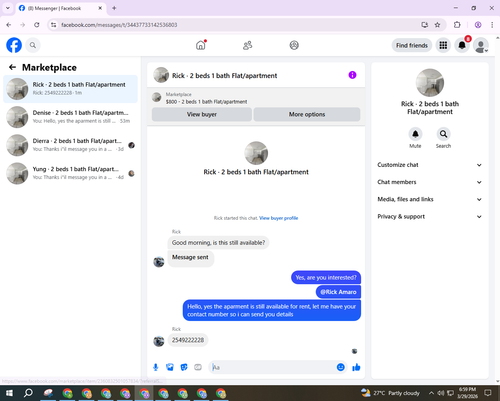This screenshot has height=401, width=500.
Task: Expand Privacy & support section
Action: point(430,217)
